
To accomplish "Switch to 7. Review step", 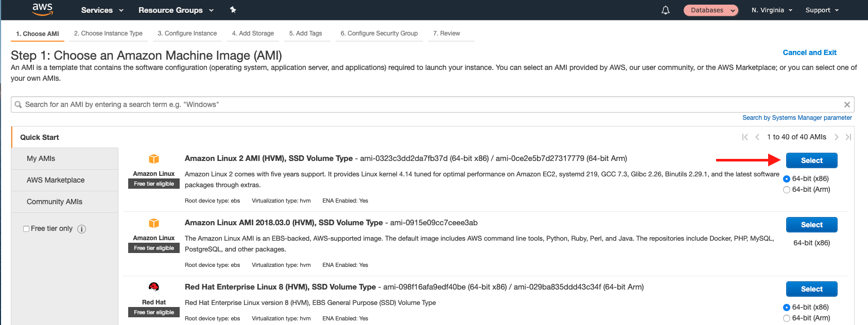I will 447,33.
